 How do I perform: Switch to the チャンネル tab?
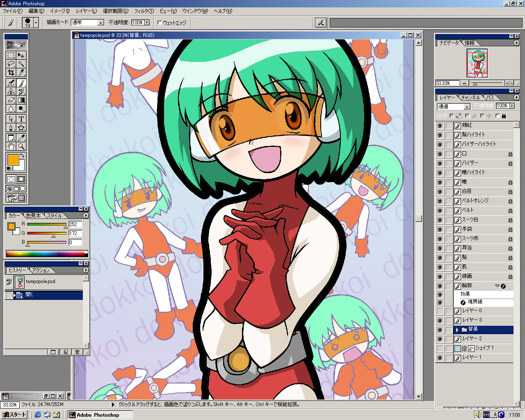[470, 98]
